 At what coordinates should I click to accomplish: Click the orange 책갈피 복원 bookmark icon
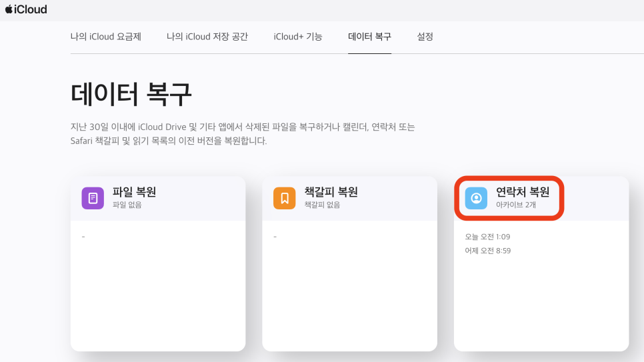click(x=284, y=198)
